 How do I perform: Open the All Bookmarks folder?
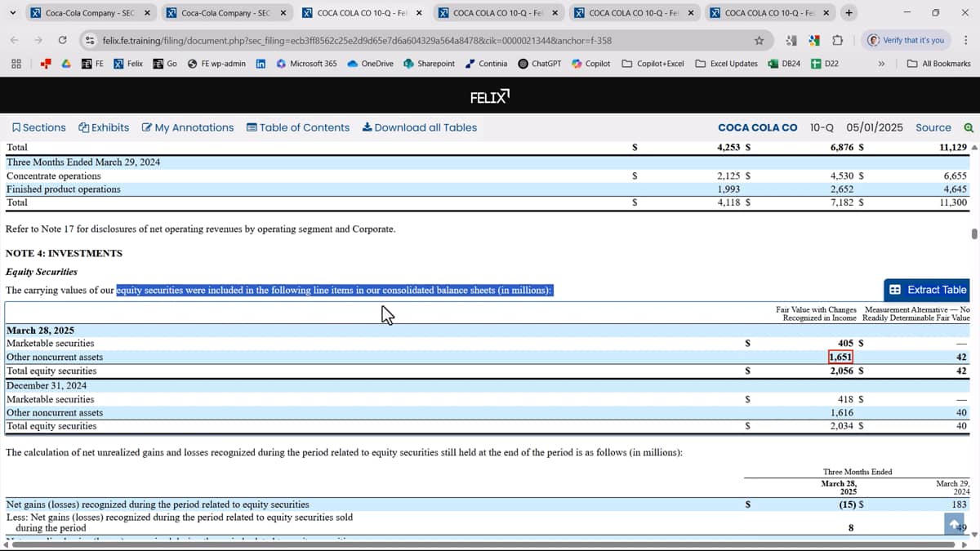tap(939, 64)
